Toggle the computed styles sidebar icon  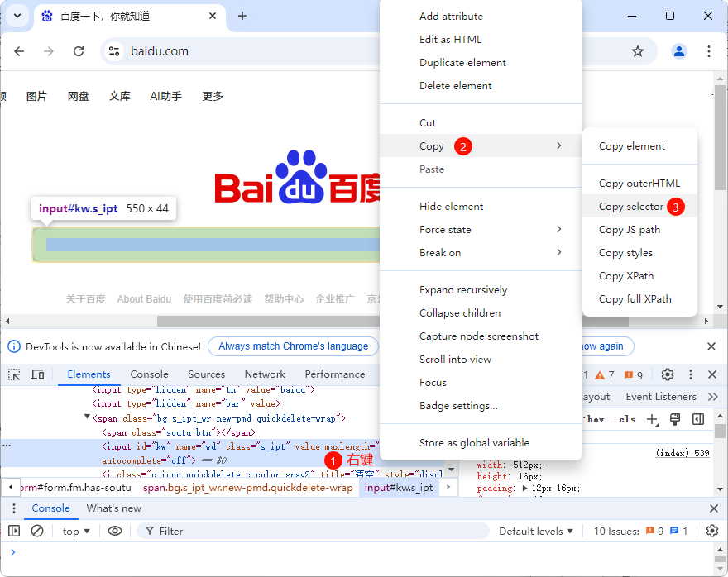(x=698, y=419)
